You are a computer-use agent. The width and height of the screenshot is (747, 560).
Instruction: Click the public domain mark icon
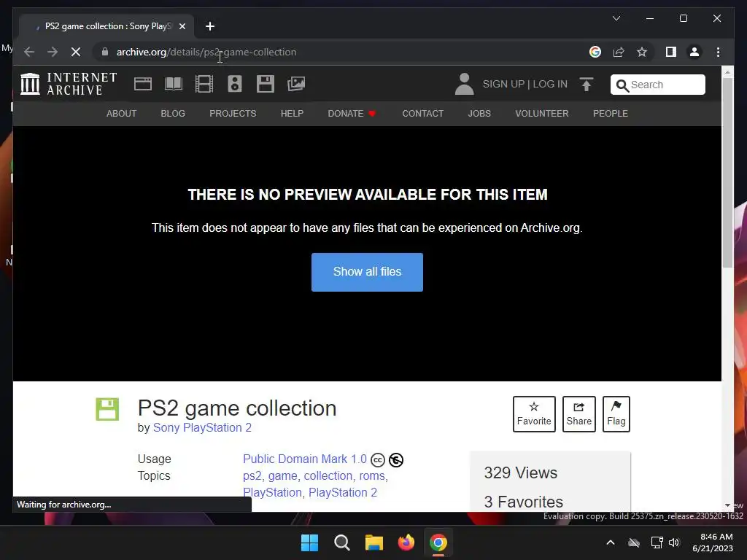coord(396,460)
